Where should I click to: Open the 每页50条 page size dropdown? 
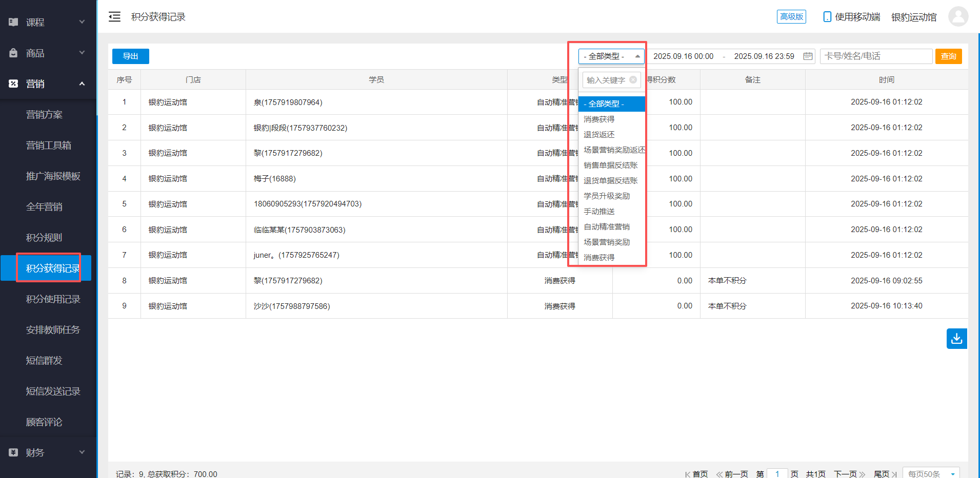tap(930, 474)
